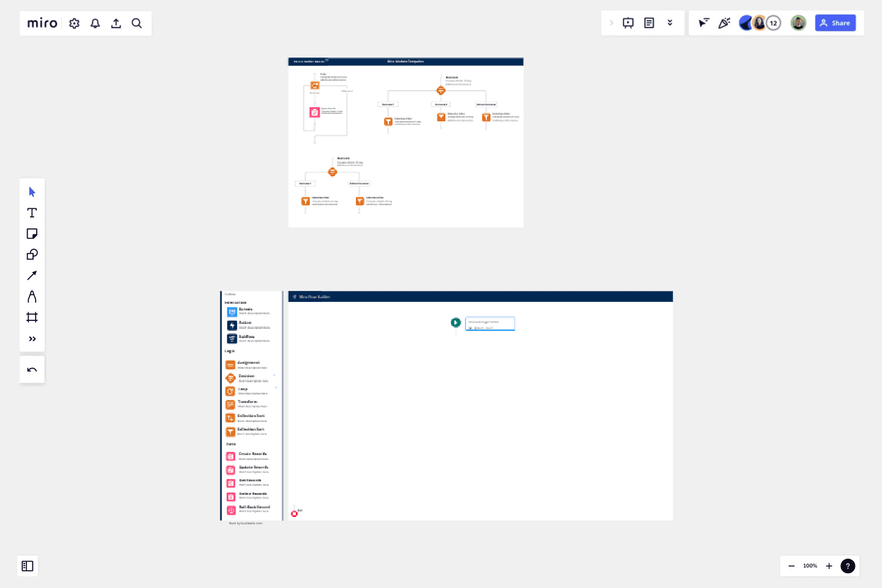Click the blue Share button
The width and height of the screenshot is (882, 588).
point(835,23)
